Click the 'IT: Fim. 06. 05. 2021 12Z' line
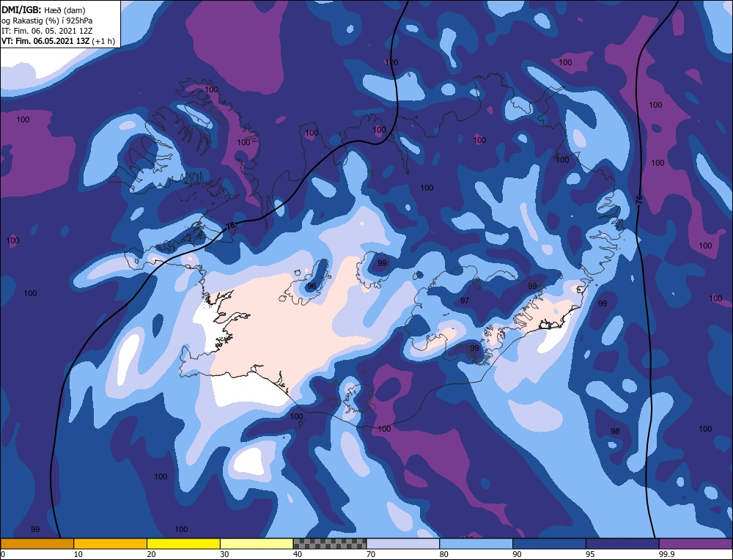 pos(47,31)
